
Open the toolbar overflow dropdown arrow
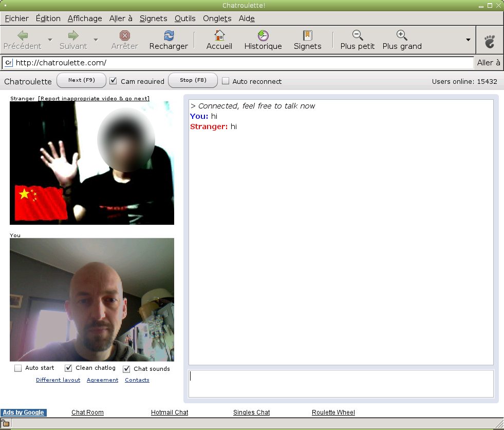tap(469, 40)
